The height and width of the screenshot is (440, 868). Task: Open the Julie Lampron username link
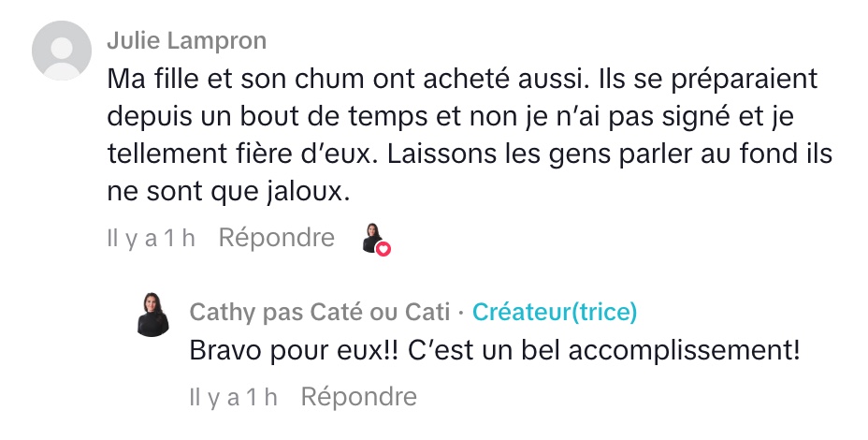click(x=186, y=40)
